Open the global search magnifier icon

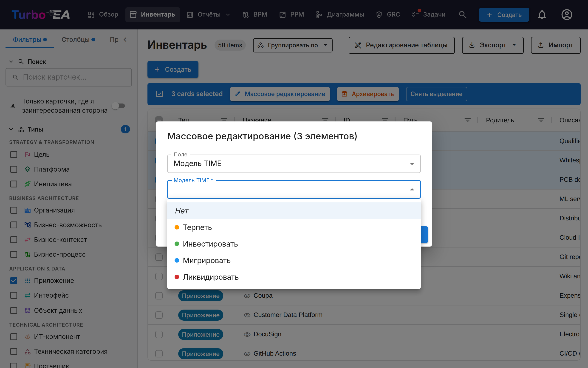[463, 14]
